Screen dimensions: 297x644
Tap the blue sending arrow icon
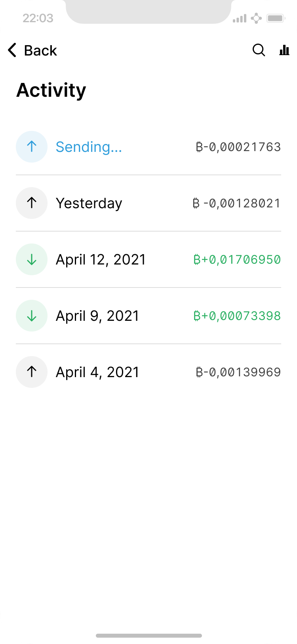(32, 147)
